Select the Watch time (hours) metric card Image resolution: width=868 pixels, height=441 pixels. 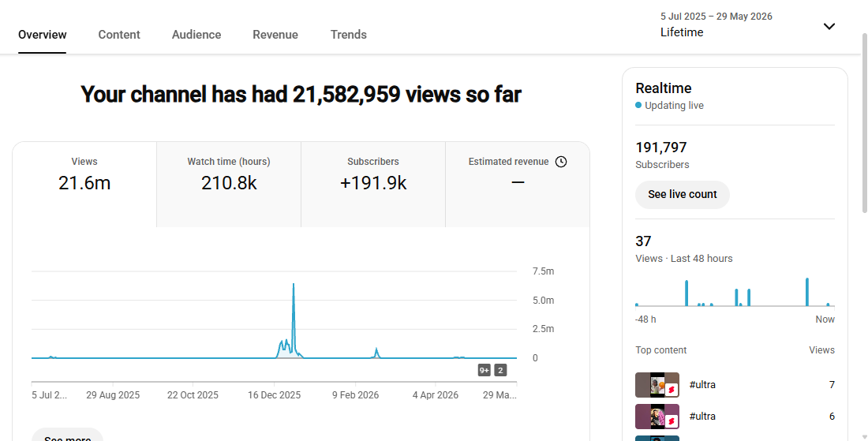coord(229,185)
